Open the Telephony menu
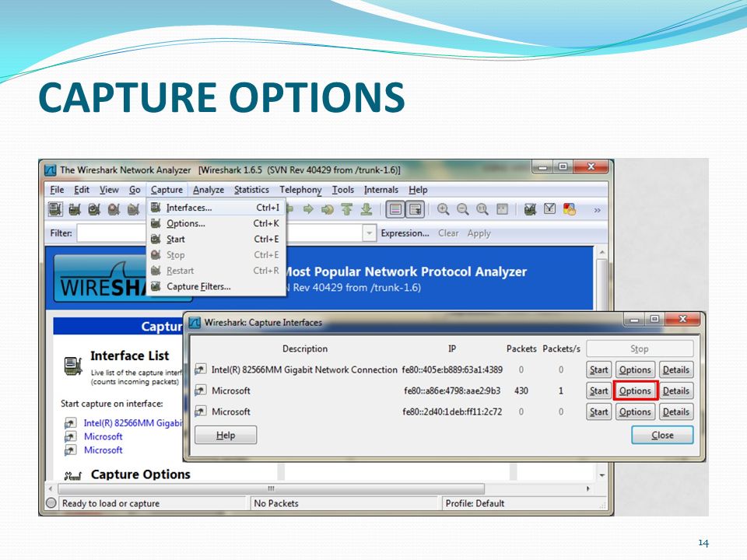 (300, 190)
